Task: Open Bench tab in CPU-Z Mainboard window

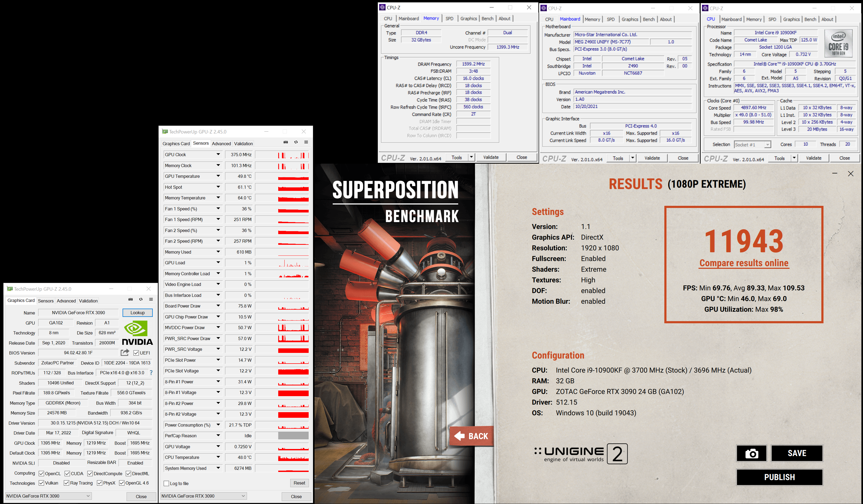Action: [649, 19]
